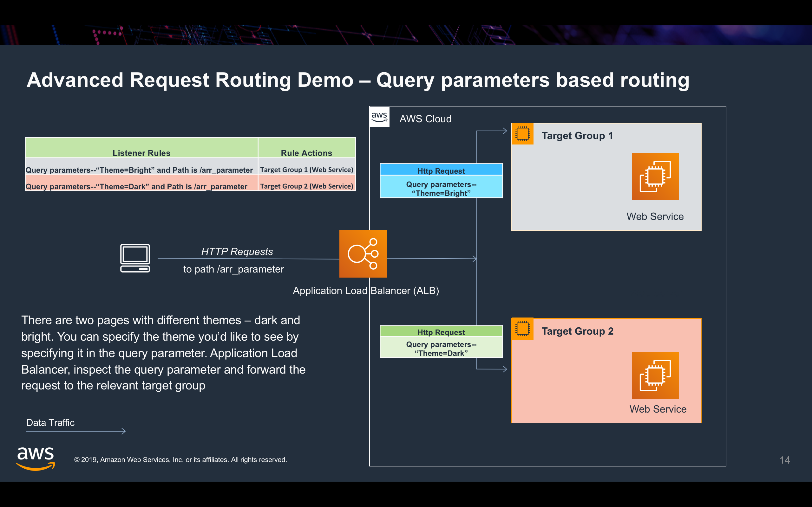Click Target Group 1 (Web Service) action cell
Viewport: 812px width, 507px height.
coord(306,170)
